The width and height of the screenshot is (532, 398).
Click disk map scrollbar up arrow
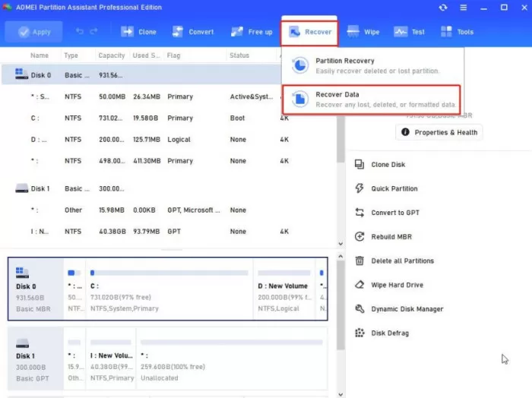(x=340, y=256)
